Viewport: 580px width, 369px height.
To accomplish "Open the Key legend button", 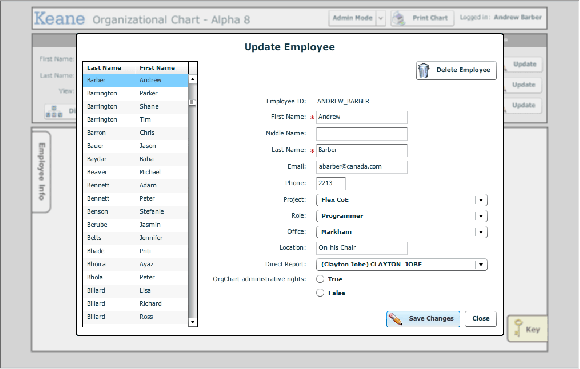I will [527, 329].
